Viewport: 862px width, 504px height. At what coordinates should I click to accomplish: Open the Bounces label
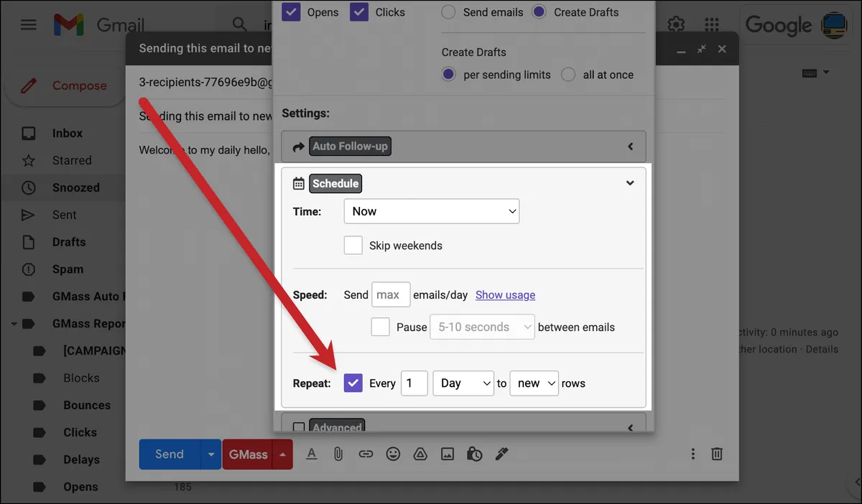[x=87, y=406]
